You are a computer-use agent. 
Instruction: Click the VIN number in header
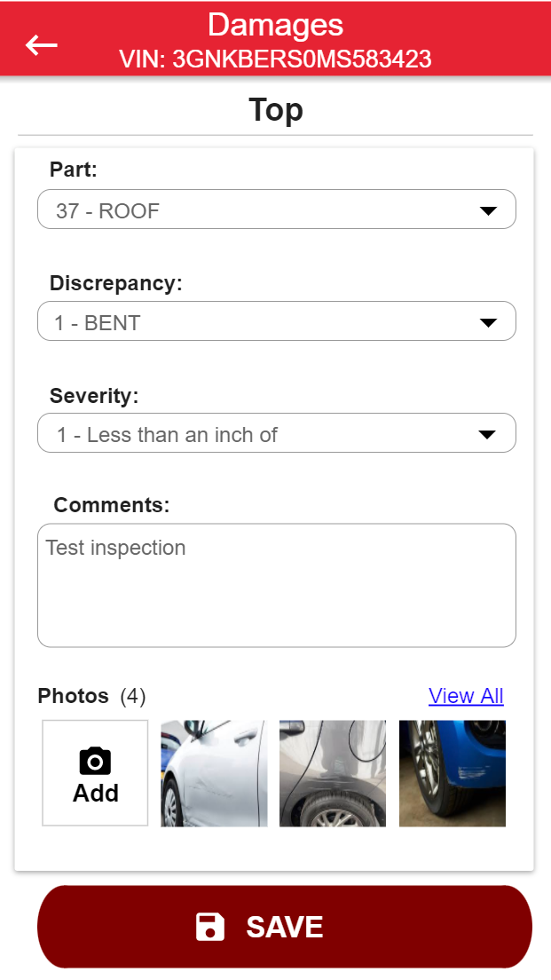[x=276, y=59]
